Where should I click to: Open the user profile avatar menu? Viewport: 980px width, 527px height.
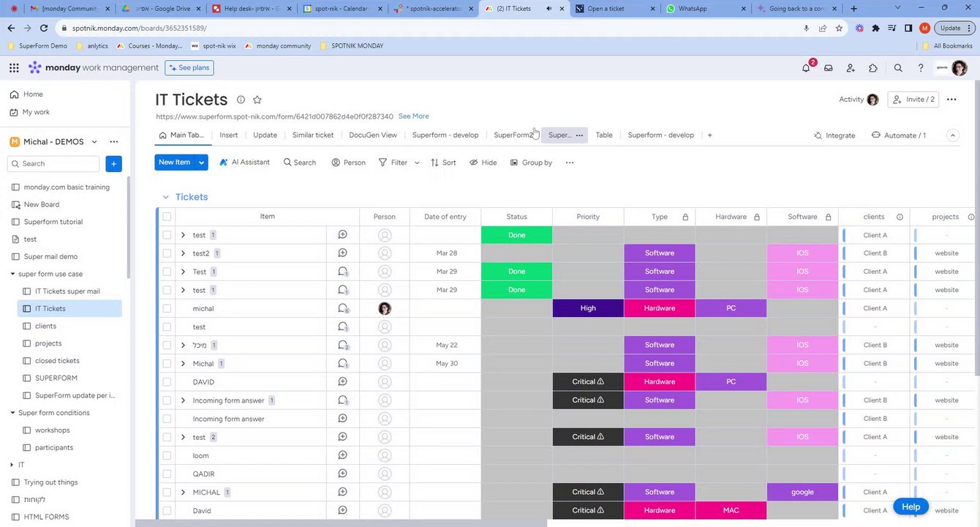click(x=960, y=68)
